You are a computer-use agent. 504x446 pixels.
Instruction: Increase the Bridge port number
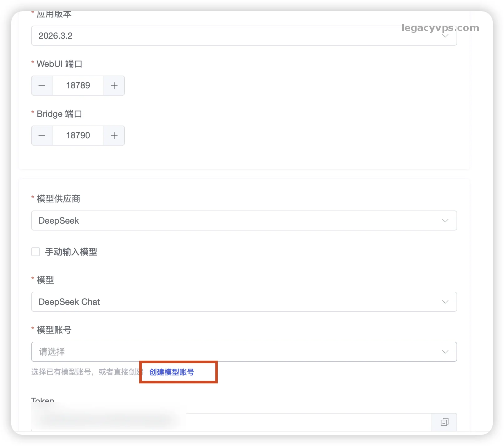114,136
